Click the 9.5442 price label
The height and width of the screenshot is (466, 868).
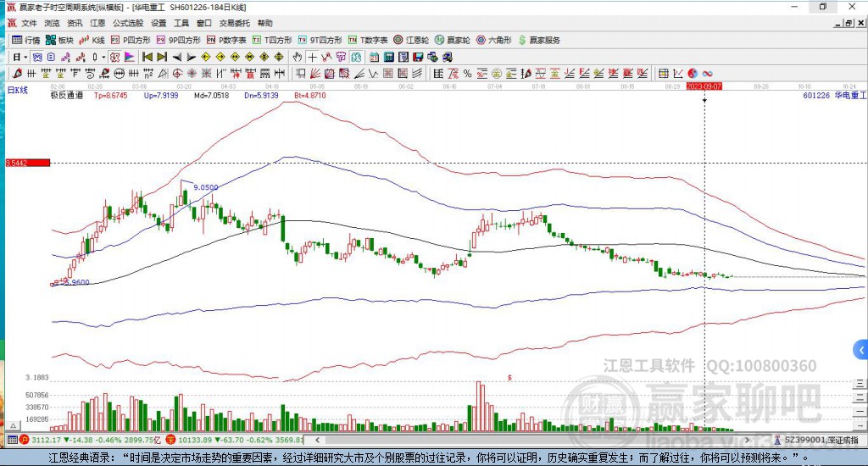(x=28, y=163)
